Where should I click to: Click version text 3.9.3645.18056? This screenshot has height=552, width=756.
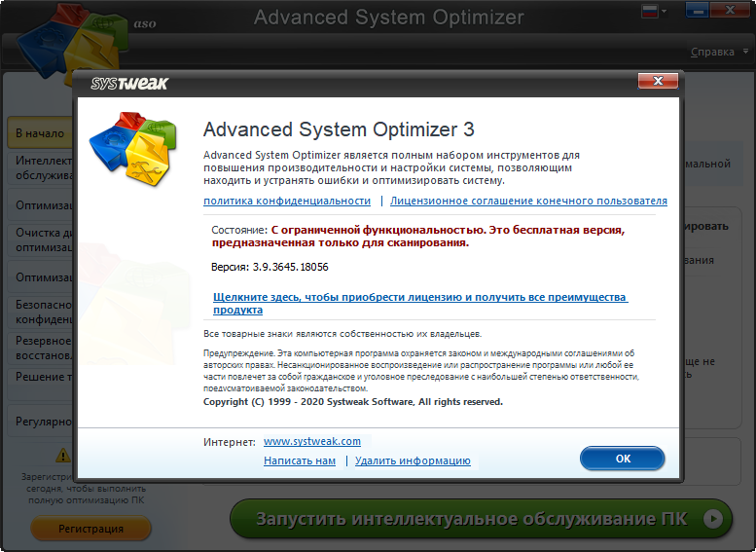click(290, 267)
